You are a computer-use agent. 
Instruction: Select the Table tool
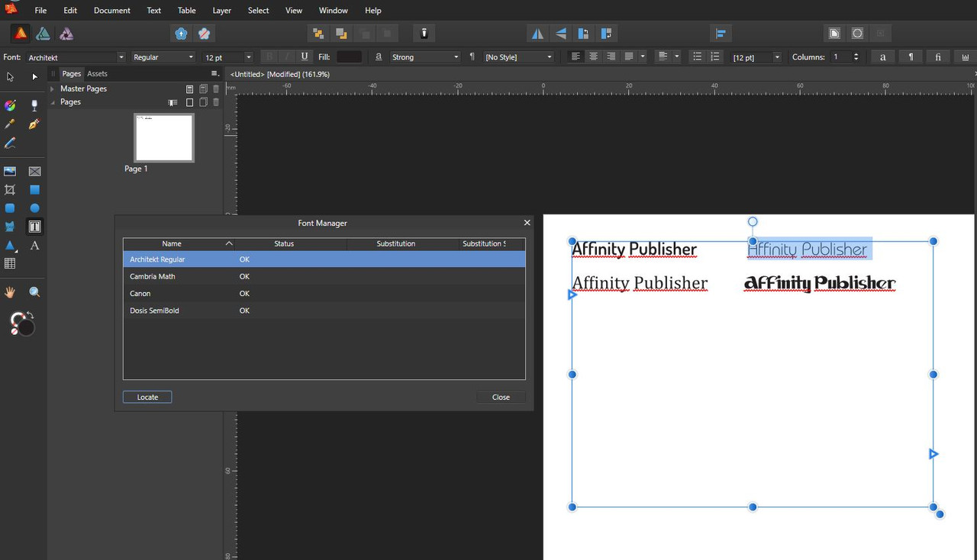pos(10,264)
